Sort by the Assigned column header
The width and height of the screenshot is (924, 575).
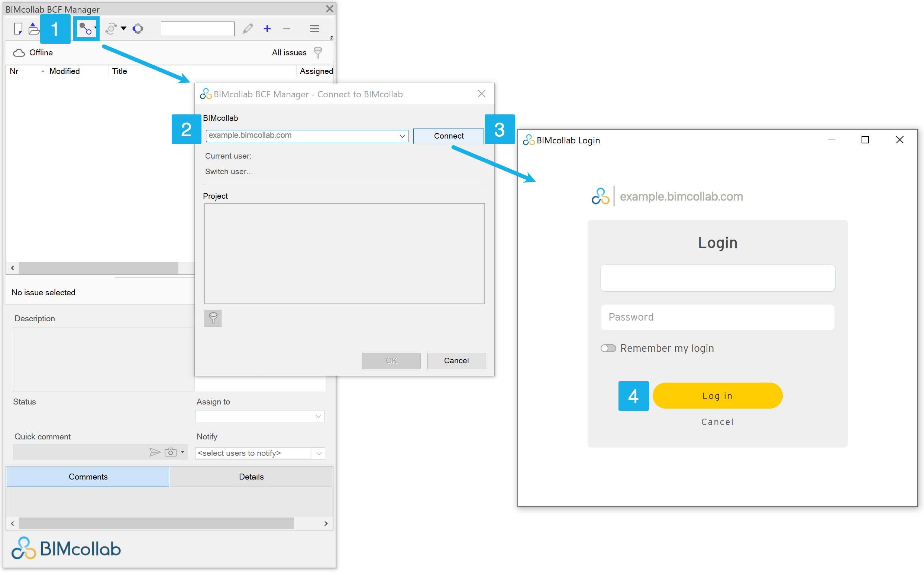[316, 71]
